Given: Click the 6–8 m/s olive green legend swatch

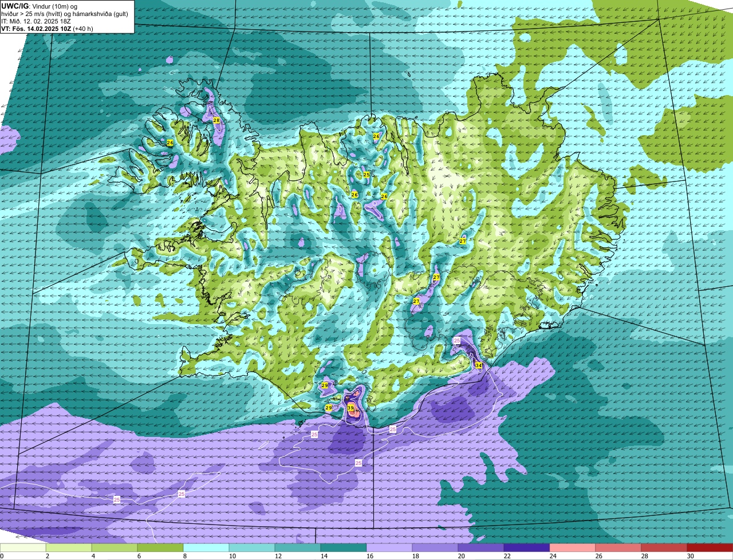Looking at the screenshot, I should point(160,548).
